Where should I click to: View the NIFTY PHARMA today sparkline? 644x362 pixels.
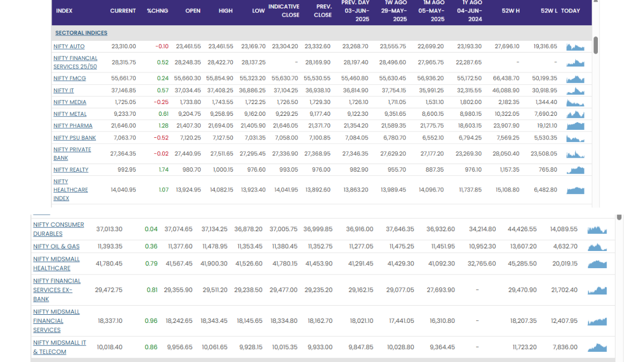pos(575,126)
